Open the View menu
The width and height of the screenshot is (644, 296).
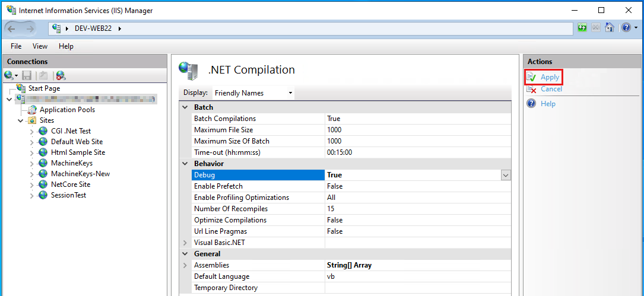tap(40, 46)
